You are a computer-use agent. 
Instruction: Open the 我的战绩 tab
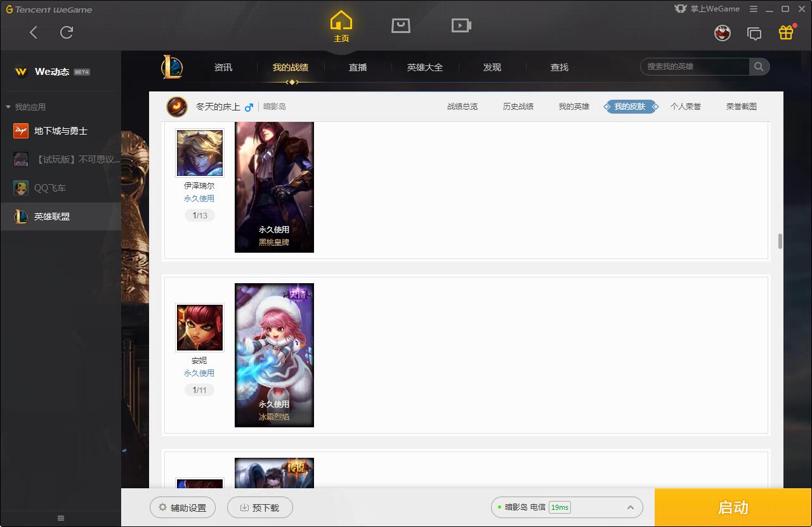(x=291, y=67)
